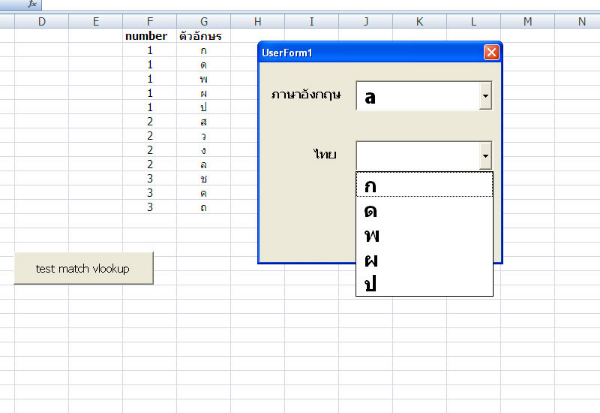
Task: Click the ภาษาอังกฤษ text field showing a
Action: click(x=417, y=96)
